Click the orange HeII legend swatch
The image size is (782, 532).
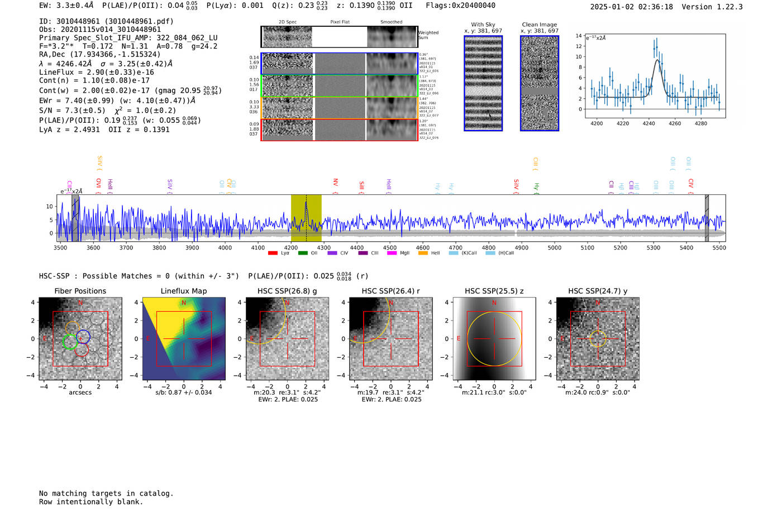pyautogui.click(x=423, y=253)
